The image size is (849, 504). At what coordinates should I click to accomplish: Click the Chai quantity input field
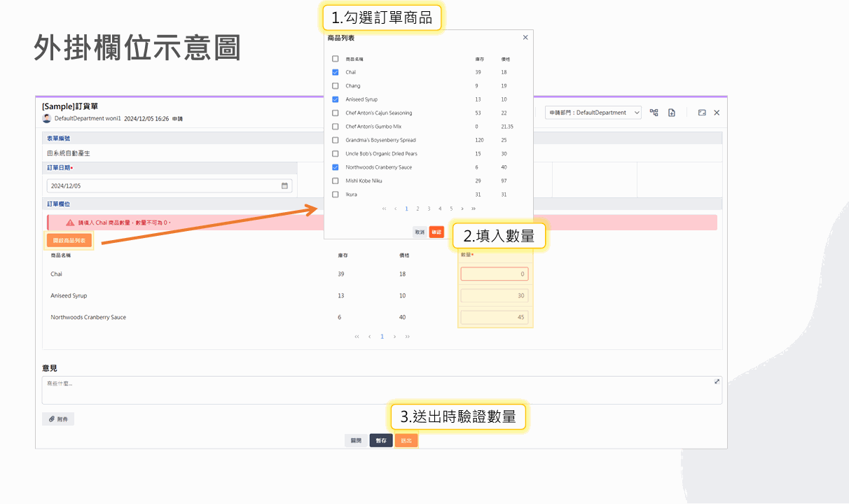[494, 274]
